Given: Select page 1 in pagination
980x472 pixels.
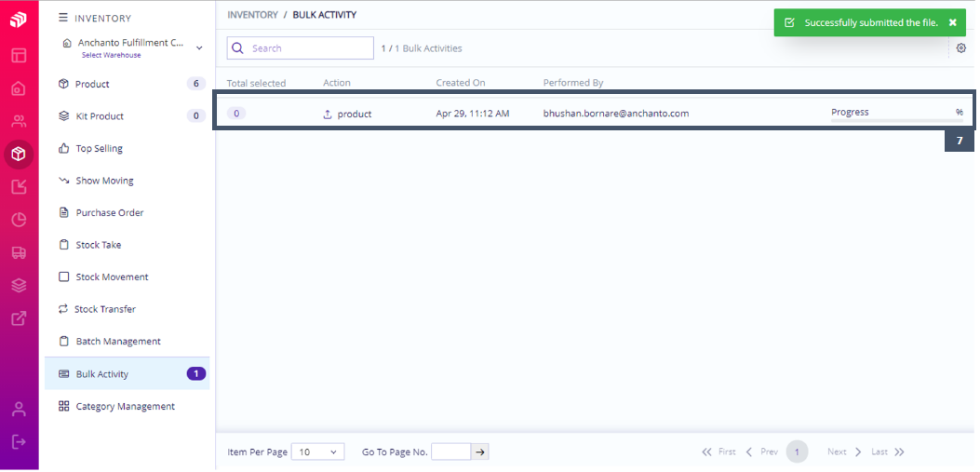Looking at the screenshot, I should pyautogui.click(x=797, y=452).
